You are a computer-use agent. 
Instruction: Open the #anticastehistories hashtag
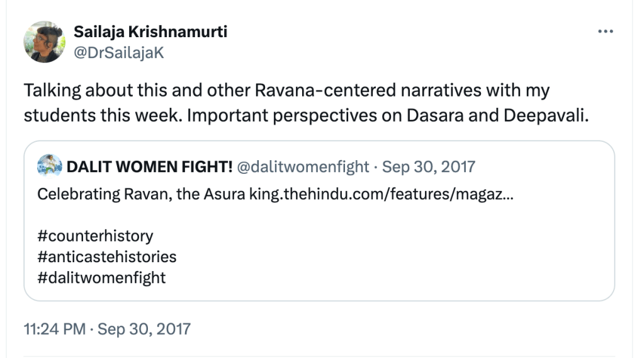[x=106, y=257]
